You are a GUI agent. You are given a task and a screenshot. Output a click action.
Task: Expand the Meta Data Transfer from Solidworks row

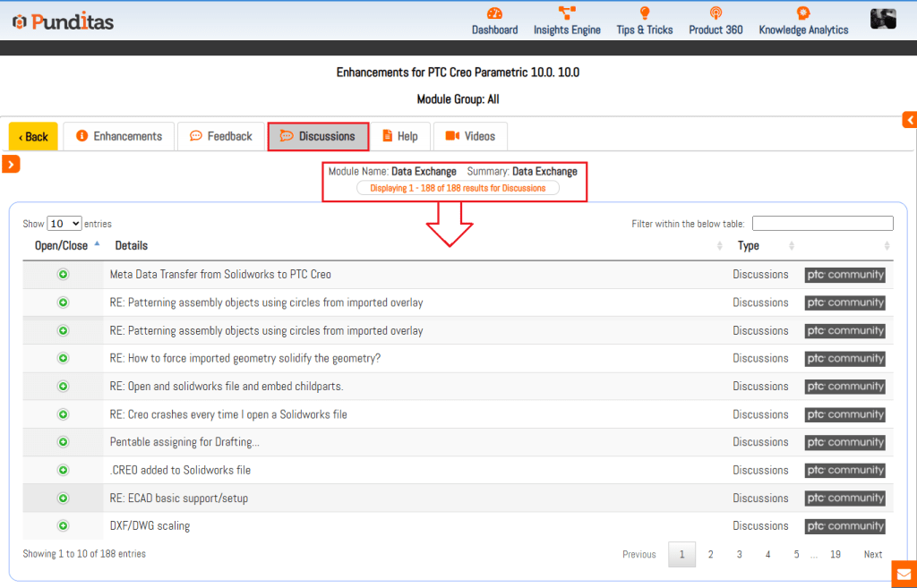pyautogui.click(x=63, y=275)
